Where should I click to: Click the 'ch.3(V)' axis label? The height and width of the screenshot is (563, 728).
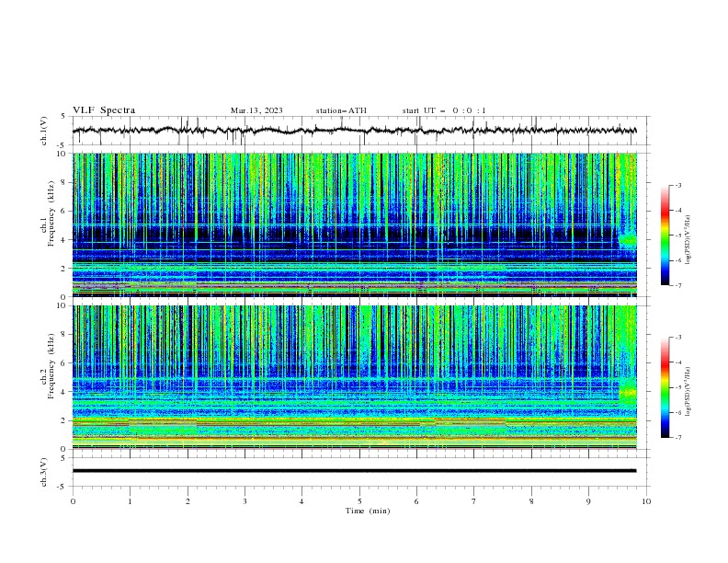44,472
